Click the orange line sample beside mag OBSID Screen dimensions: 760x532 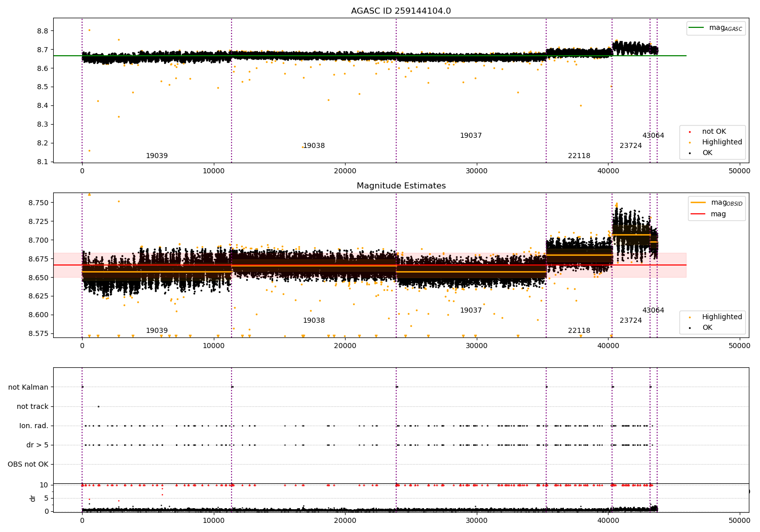coord(698,203)
